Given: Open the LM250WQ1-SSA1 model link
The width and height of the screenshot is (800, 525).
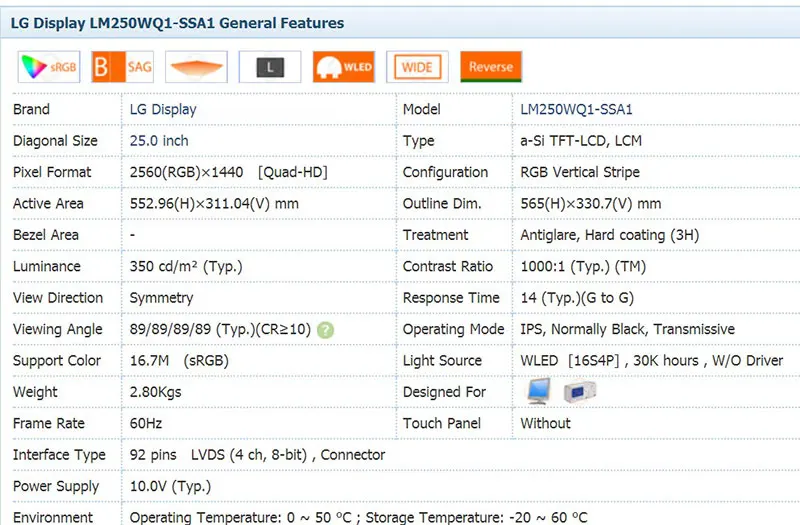Looking at the screenshot, I should click(577, 109).
